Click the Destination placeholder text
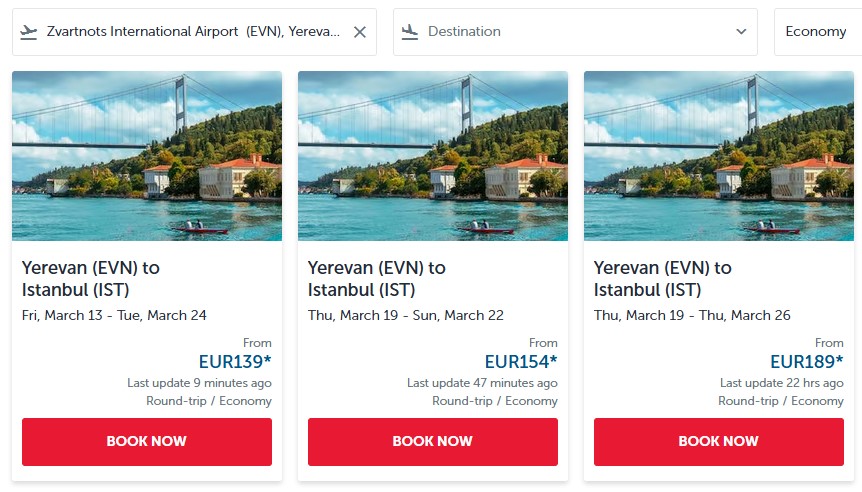 pos(464,32)
